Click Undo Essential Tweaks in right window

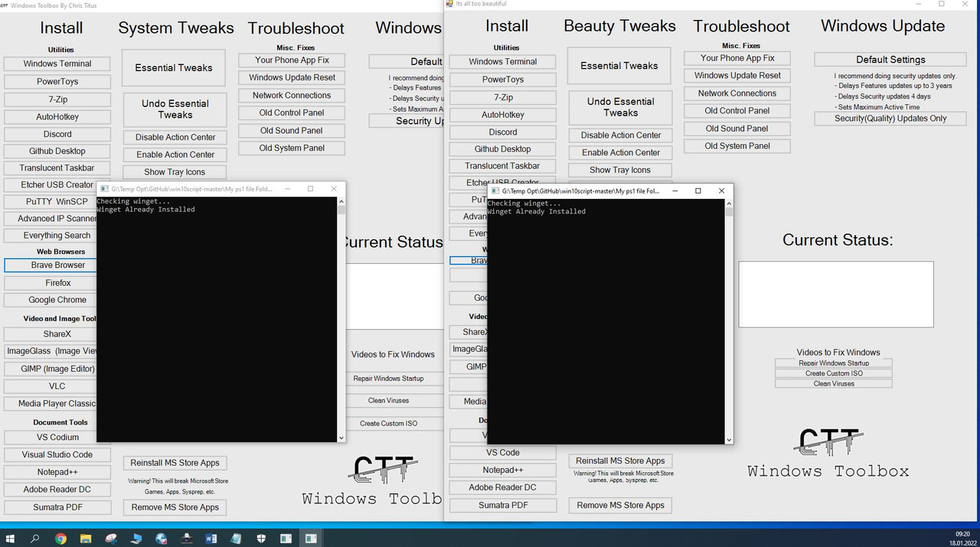620,107
